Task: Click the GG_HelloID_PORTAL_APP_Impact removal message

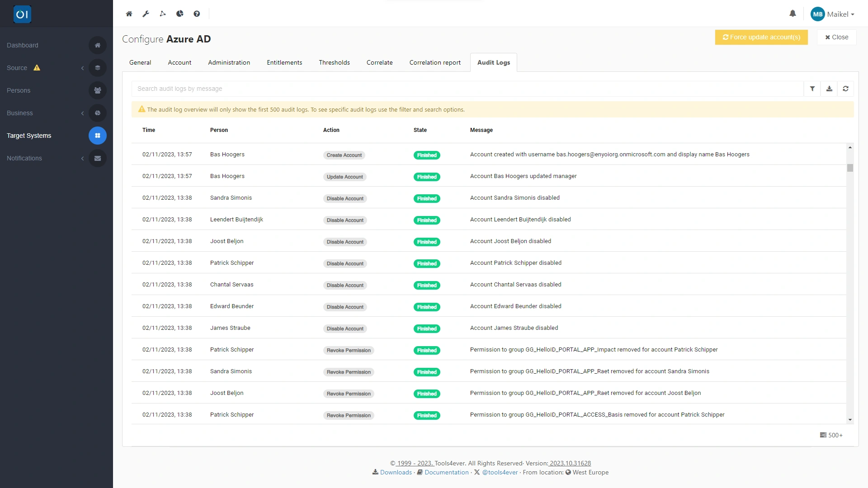Action: tap(594, 350)
